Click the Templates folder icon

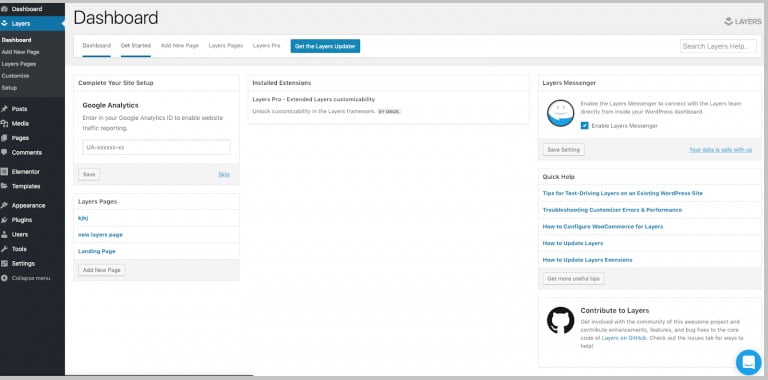click(x=4, y=186)
